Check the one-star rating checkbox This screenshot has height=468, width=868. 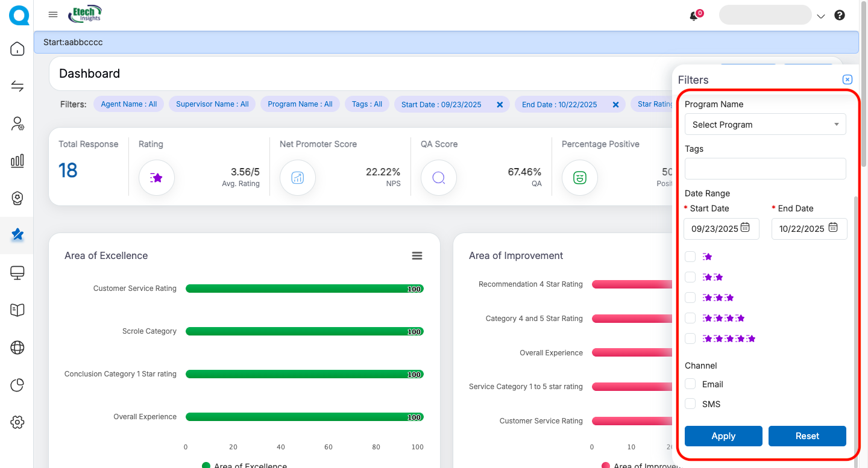690,257
